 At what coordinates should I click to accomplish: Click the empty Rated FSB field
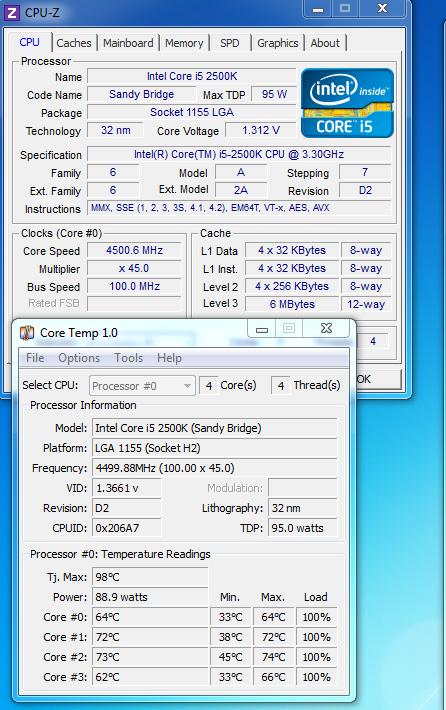[x=134, y=304]
